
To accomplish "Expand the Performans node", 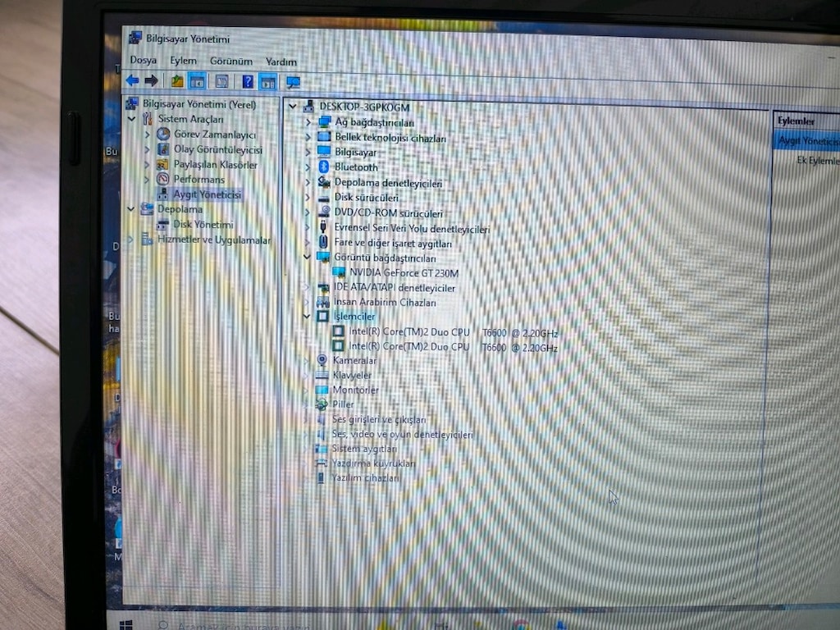I will pyautogui.click(x=147, y=179).
